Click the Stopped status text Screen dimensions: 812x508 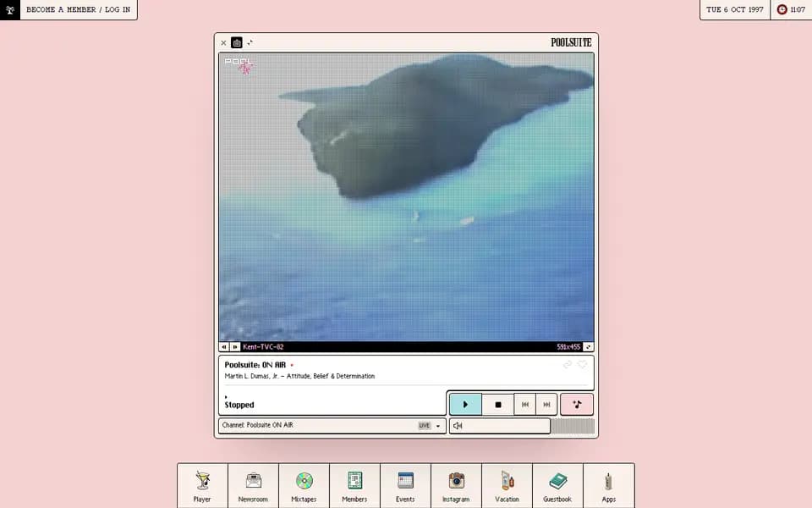(239, 405)
